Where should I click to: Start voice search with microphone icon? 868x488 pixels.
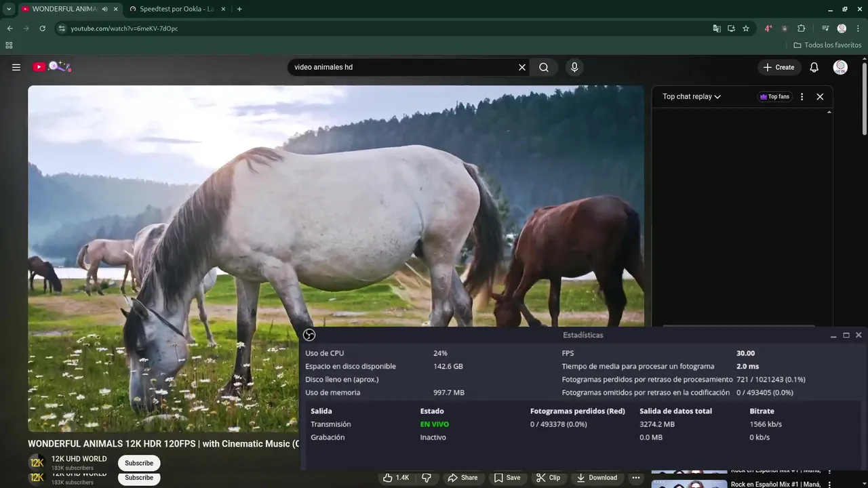(x=574, y=67)
